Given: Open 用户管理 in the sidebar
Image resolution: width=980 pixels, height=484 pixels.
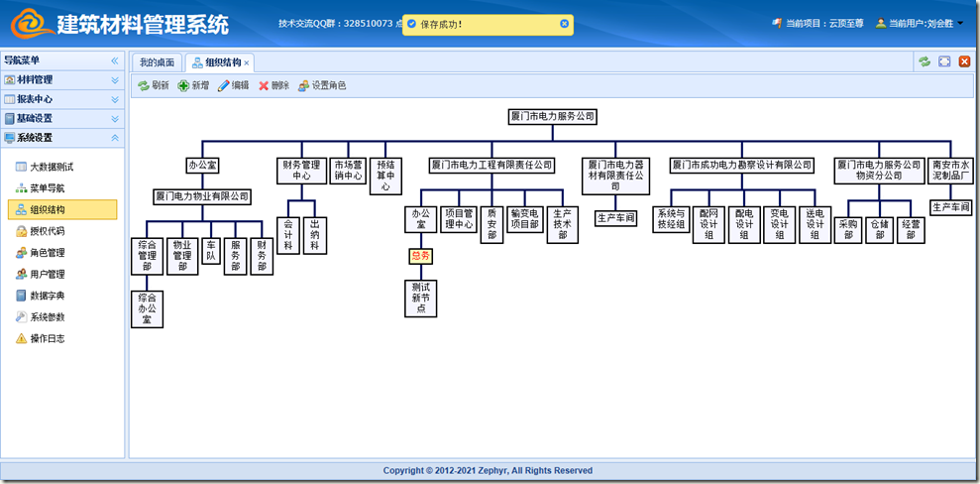Looking at the screenshot, I should point(47,275).
